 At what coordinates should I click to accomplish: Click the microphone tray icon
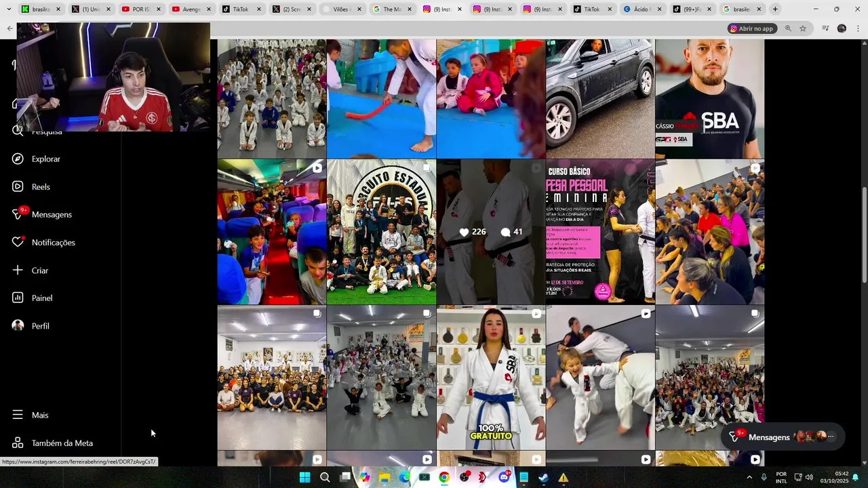(x=764, y=477)
